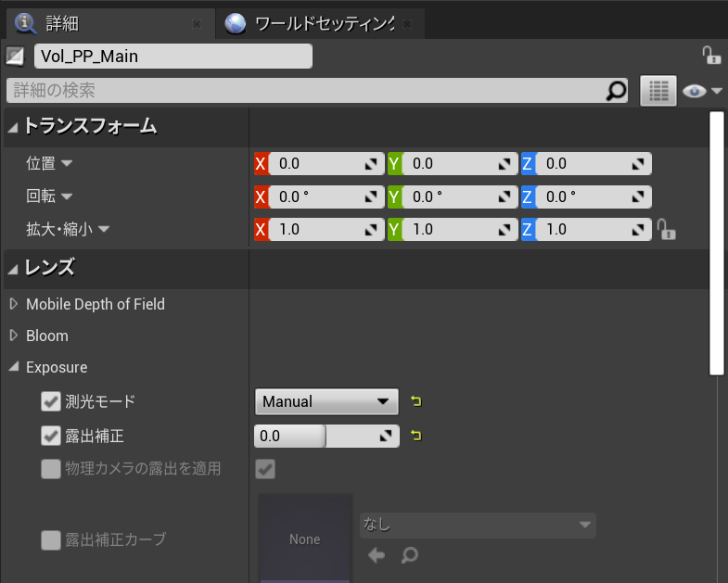Click the use selected asset arrow icon
728x583 pixels.
click(377, 555)
